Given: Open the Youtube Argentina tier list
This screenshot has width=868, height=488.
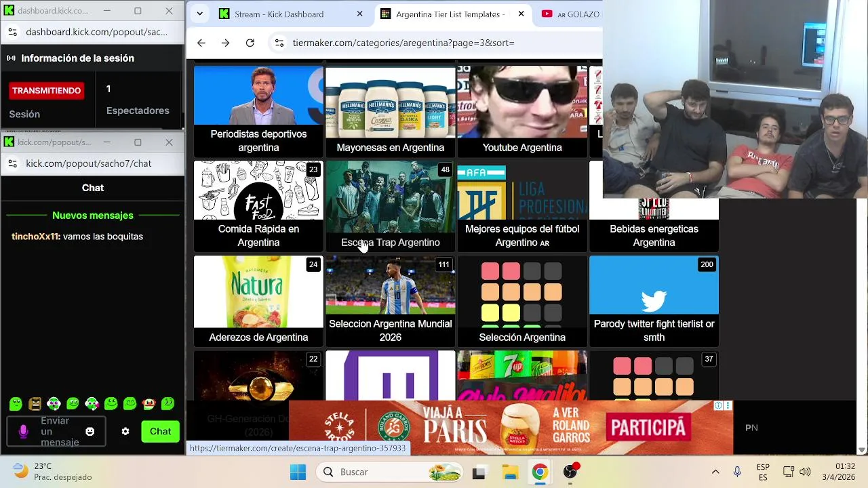Looking at the screenshot, I should [522, 112].
